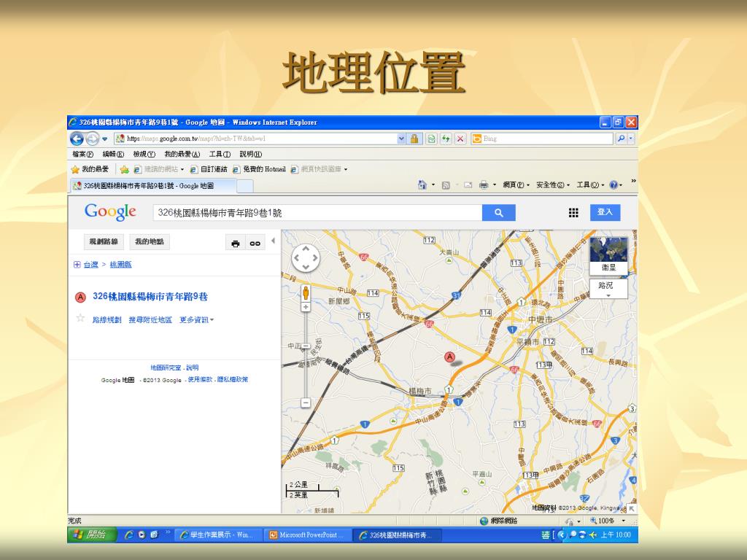This screenshot has height=560, width=747.
Task: Click the 登入 sign-in button
Action: click(x=605, y=212)
